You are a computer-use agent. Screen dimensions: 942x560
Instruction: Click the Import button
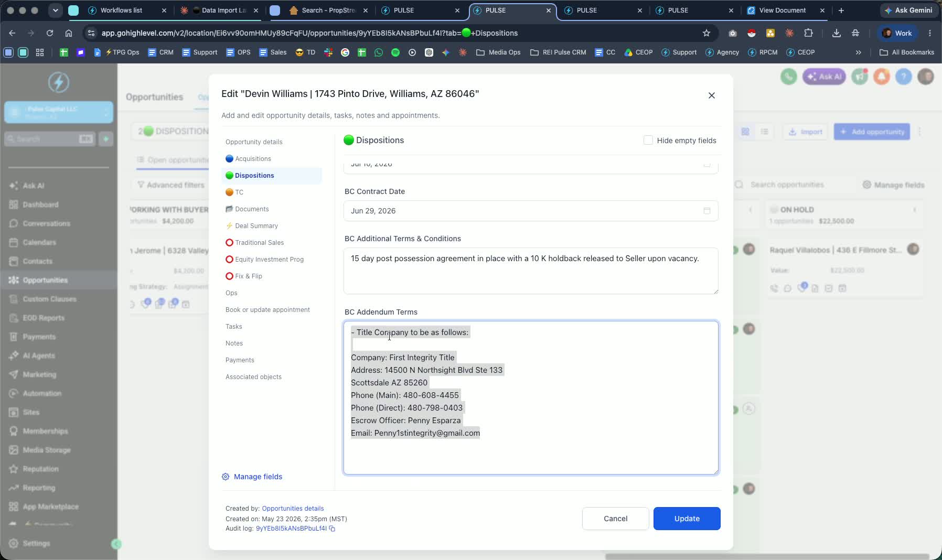coord(805,132)
